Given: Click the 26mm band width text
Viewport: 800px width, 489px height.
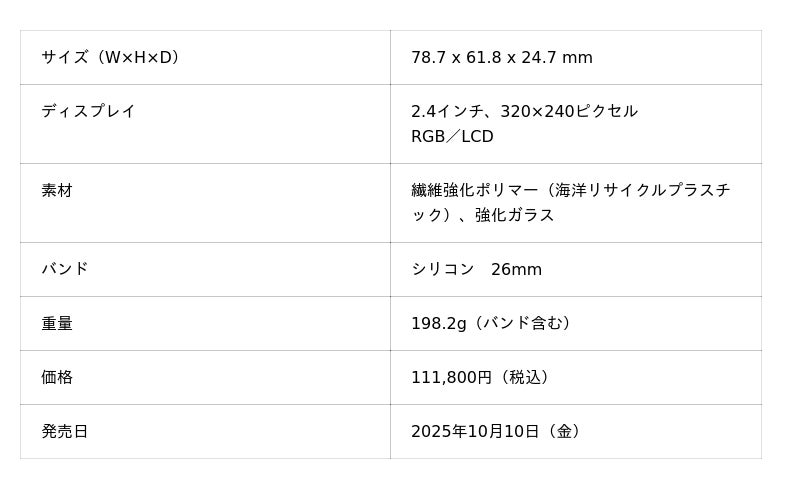Looking at the screenshot, I should [x=516, y=269].
